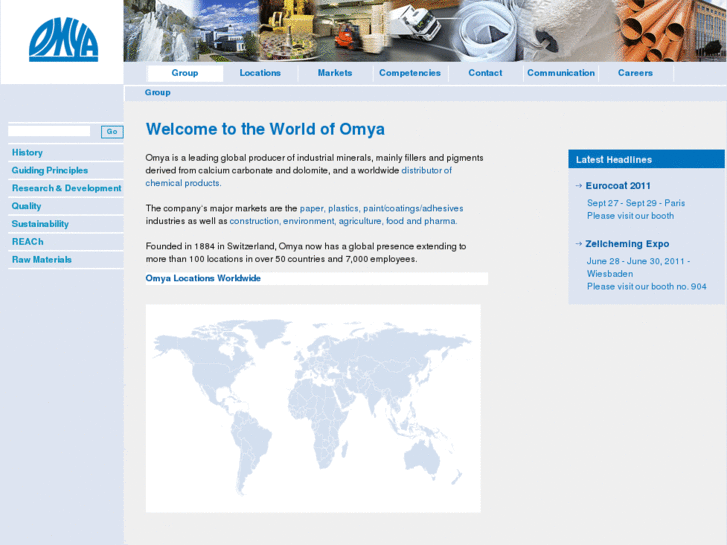Open the Locations nav tab
Image resolution: width=727 pixels, height=545 pixels.
tap(260, 73)
